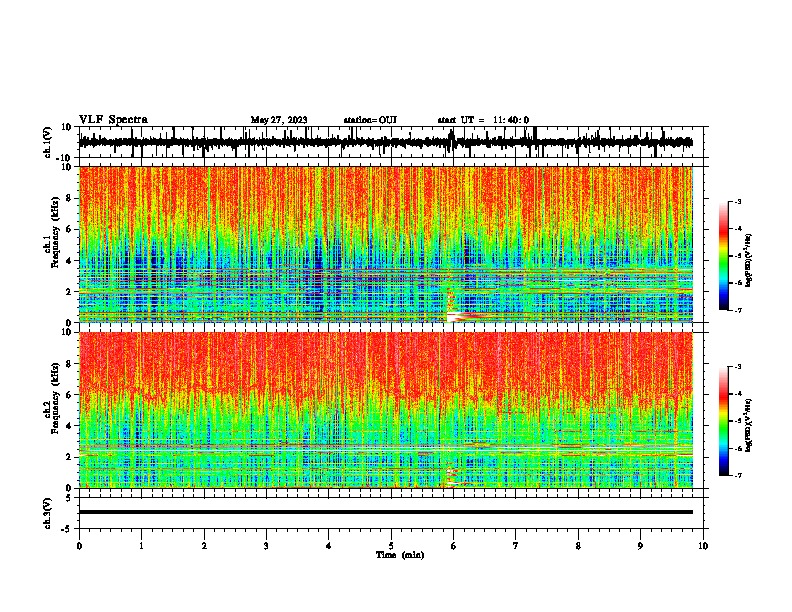Click the ch.2 frequency spectrogram plot

click(x=386, y=410)
